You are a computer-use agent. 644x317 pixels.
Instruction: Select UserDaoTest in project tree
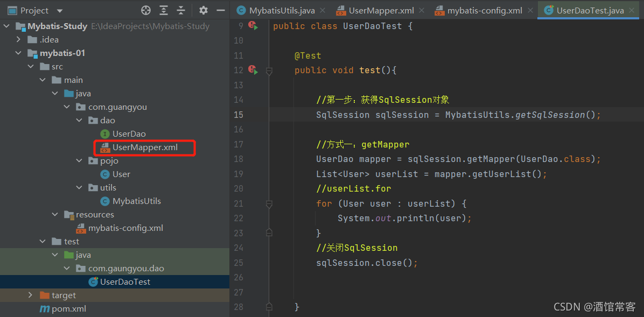[x=125, y=281]
